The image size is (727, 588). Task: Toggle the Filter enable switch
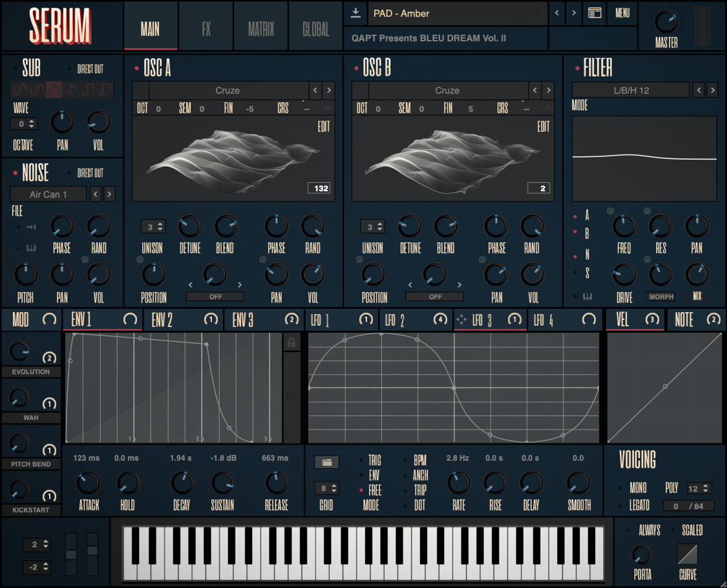click(x=577, y=68)
